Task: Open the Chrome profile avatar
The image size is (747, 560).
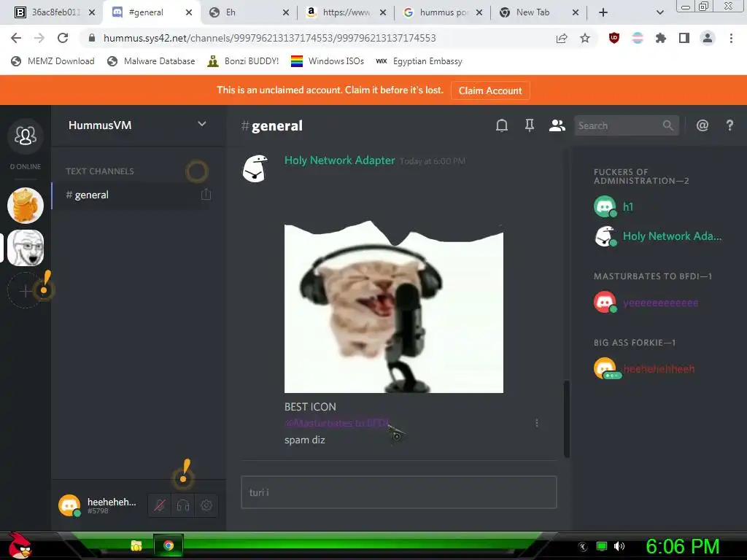Action: [708, 38]
